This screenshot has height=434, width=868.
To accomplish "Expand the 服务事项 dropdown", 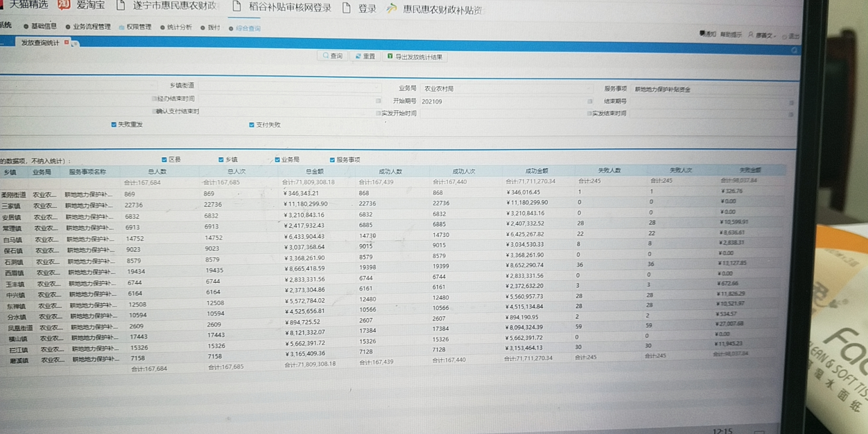I will pyautogui.click(x=791, y=90).
